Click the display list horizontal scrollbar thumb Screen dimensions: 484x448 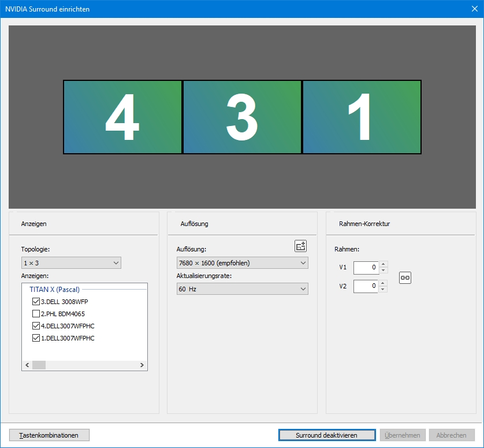coord(39,365)
